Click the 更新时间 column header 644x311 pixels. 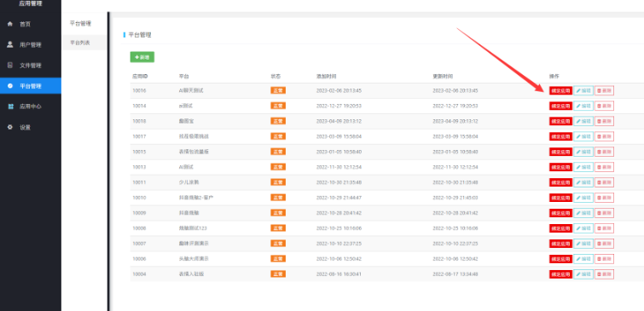(x=443, y=77)
